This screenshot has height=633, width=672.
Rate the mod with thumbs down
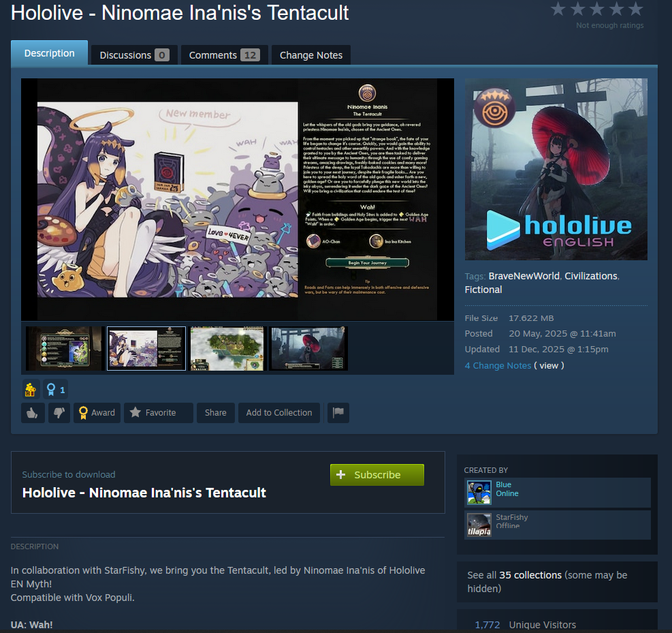tap(59, 412)
